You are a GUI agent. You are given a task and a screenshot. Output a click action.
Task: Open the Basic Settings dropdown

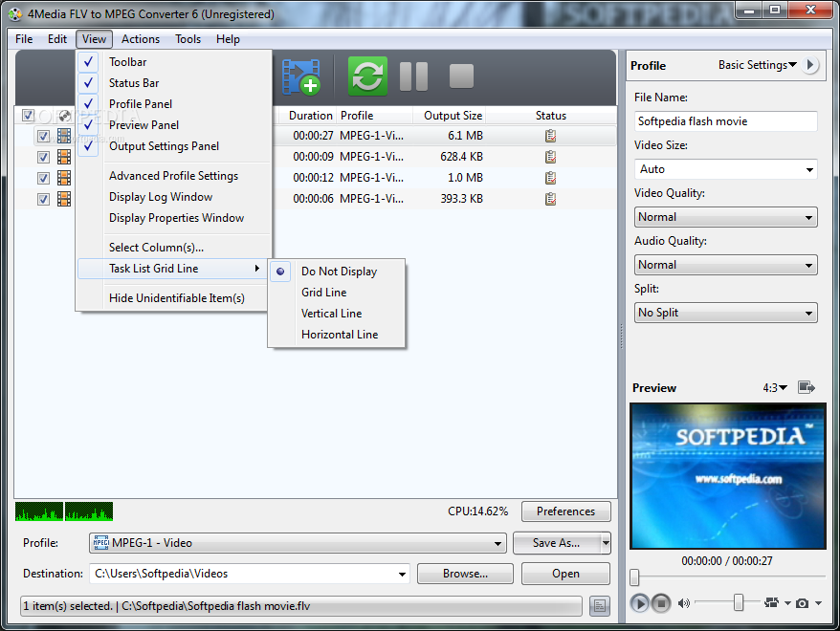758,65
